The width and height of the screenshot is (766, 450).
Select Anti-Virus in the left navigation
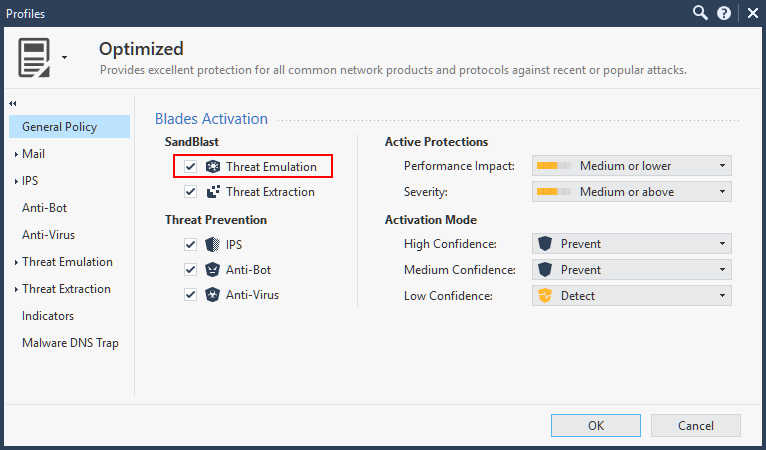coord(48,235)
